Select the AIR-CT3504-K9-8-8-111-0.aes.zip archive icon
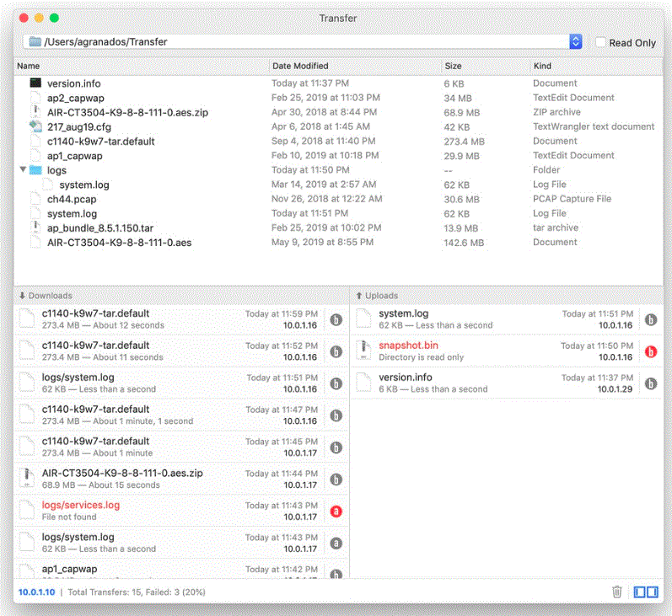Image resolution: width=672 pixels, height=616 pixels. coord(35,112)
